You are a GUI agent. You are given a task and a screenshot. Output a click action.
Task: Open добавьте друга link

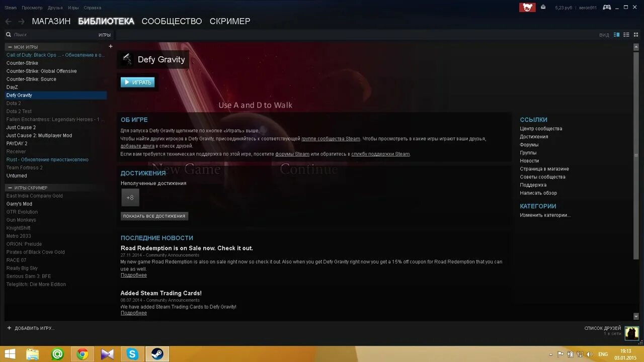(x=137, y=146)
